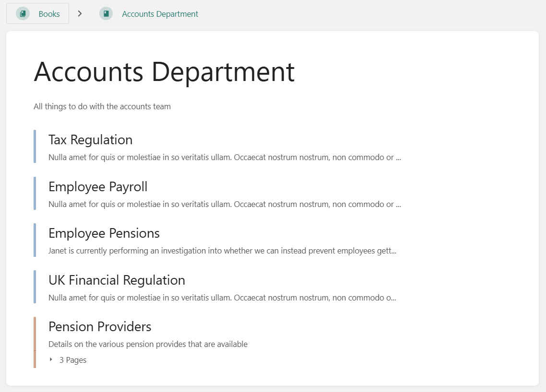Click the breadcrumb chevron separator
Screen dimensions: 546x392
click(80, 13)
